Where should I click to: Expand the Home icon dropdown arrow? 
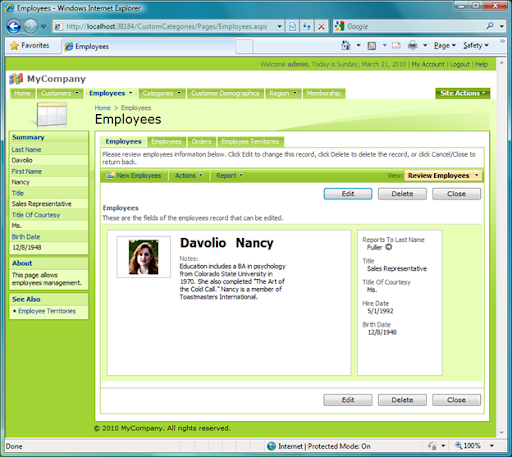coord(358,45)
